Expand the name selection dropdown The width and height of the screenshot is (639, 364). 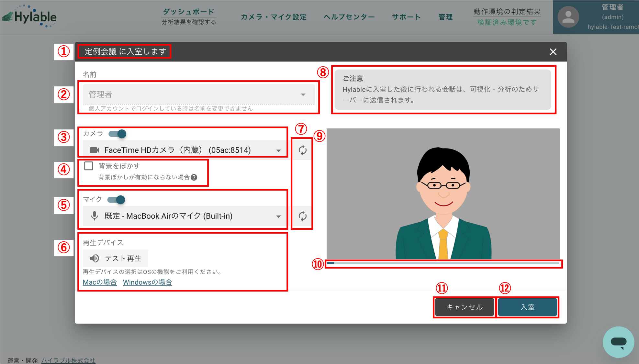tap(303, 94)
